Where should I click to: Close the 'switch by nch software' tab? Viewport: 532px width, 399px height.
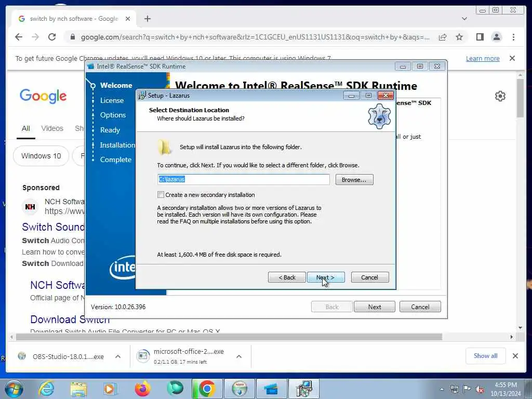[x=128, y=19]
